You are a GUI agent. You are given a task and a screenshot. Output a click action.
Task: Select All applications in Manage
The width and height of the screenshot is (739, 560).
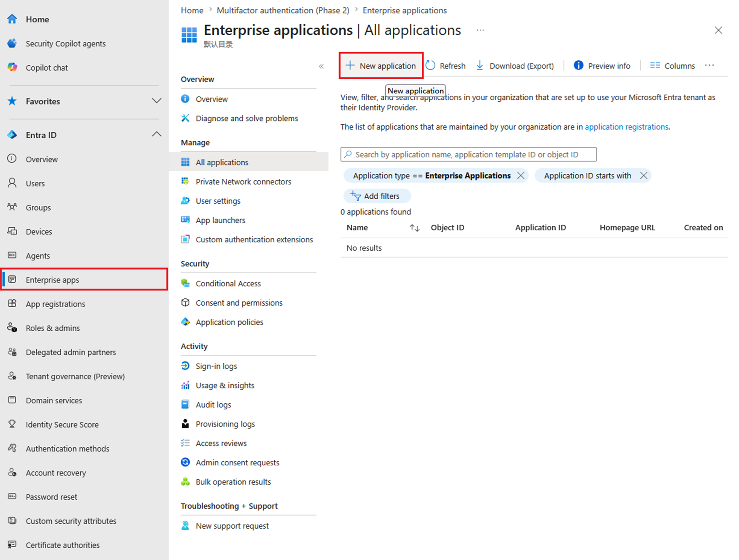249,162
